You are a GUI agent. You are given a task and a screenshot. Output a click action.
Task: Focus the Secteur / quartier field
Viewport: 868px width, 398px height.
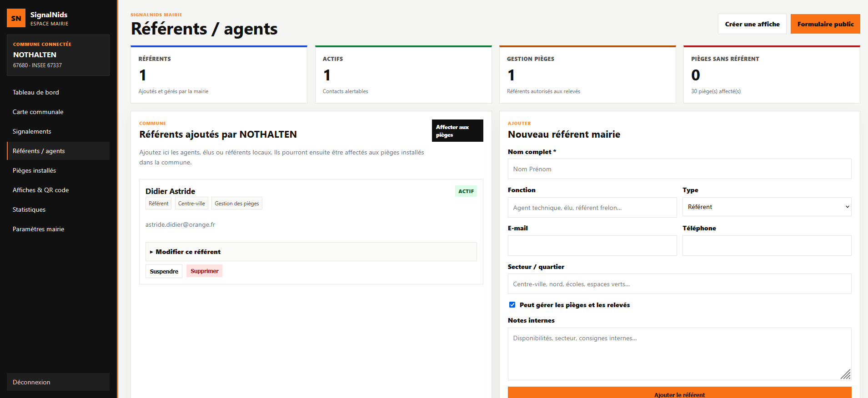coord(679,284)
